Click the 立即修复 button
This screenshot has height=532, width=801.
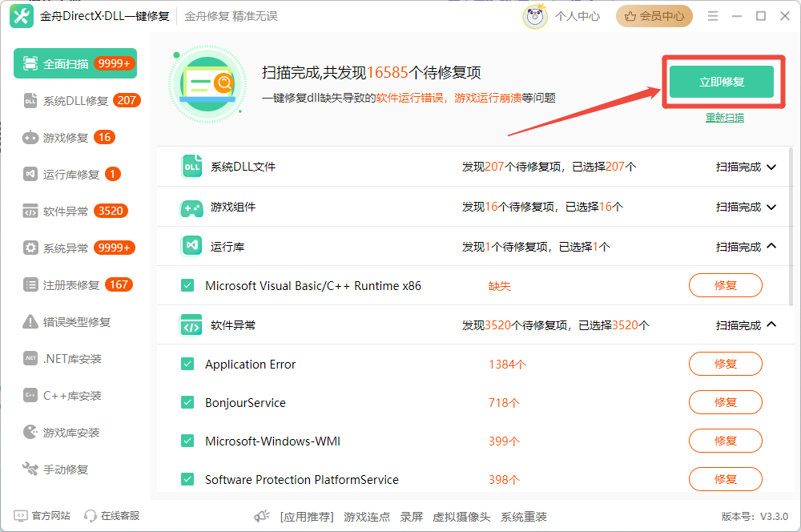point(723,82)
